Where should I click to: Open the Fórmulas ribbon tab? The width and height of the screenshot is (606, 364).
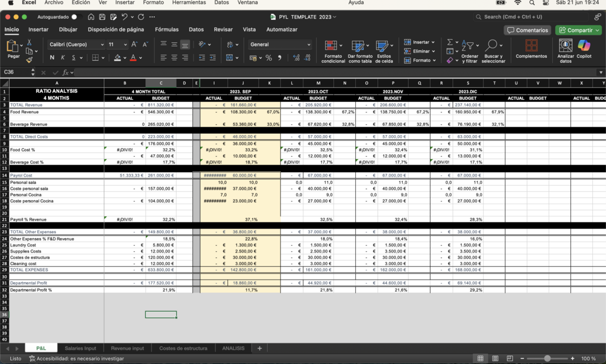[x=166, y=30]
